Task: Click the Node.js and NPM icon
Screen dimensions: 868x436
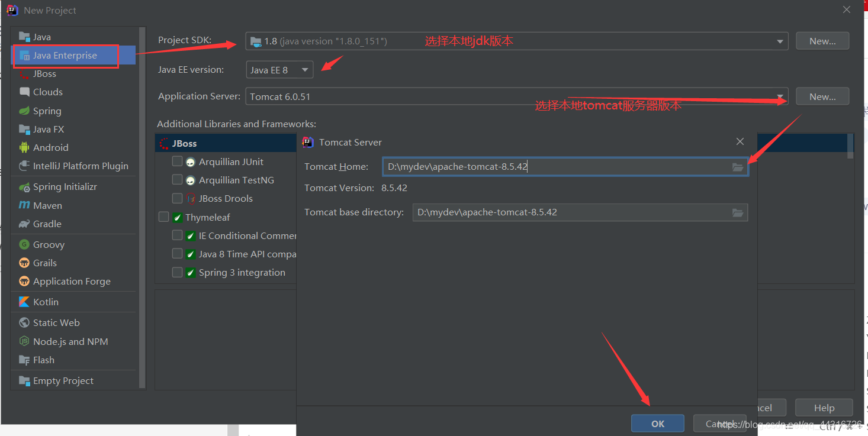Action: (x=24, y=341)
